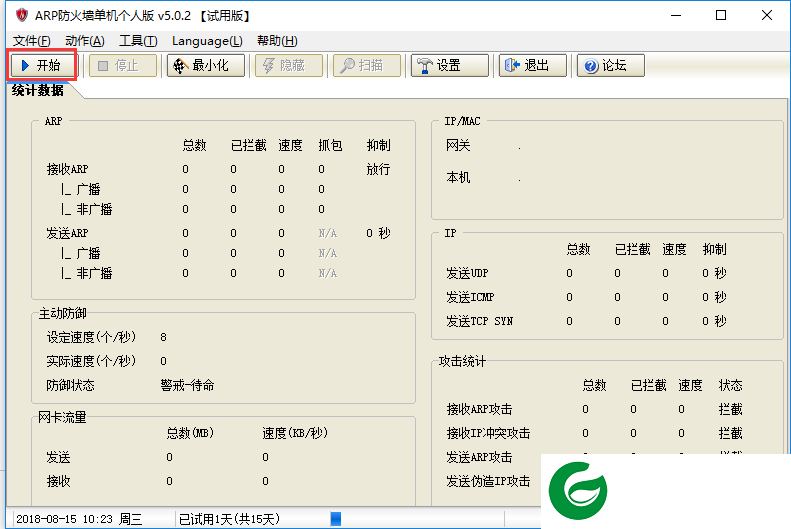
Task: Click the 停止 (Stop) toolbar button
Action: click(123, 66)
